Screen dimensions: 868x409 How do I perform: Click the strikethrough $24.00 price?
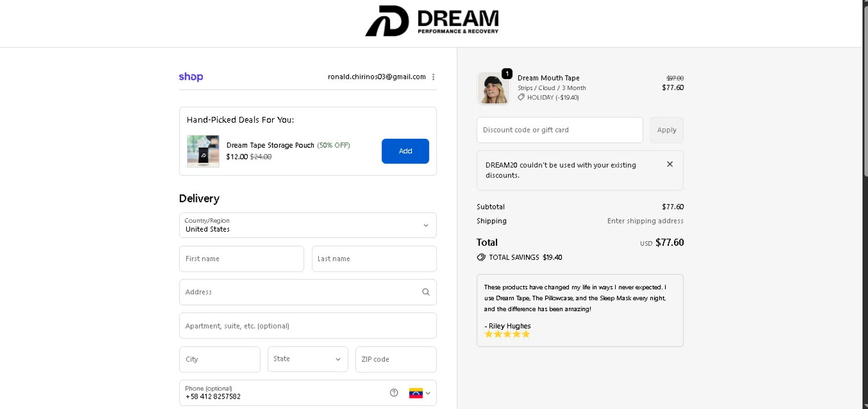260,157
